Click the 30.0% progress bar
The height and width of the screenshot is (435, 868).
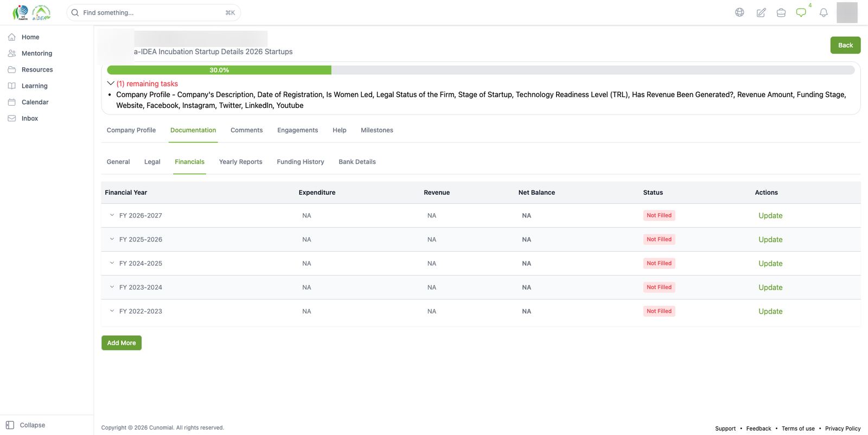[x=481, y=70]
